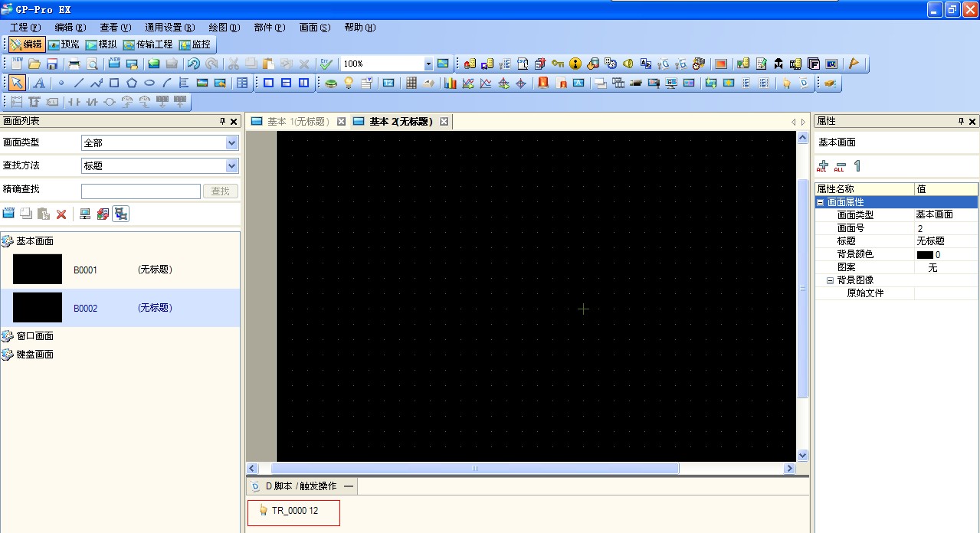
Task: Click the 传输工程 transfer button
Action: 148,44
